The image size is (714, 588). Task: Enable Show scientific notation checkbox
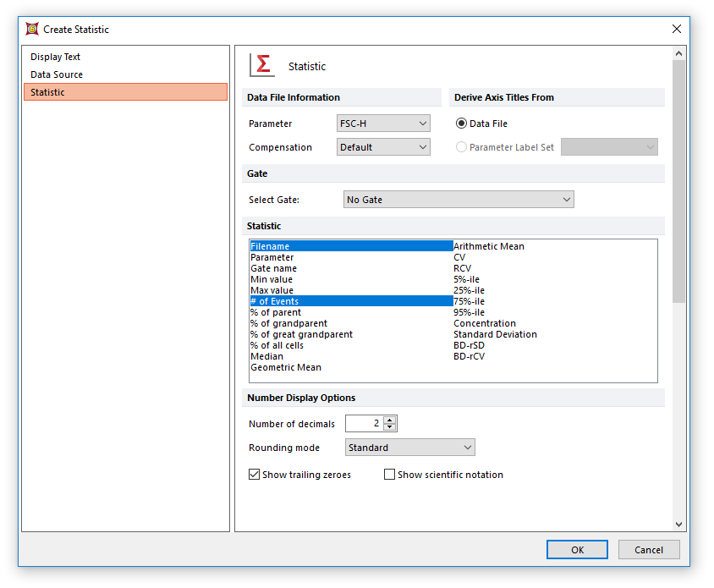390,475
